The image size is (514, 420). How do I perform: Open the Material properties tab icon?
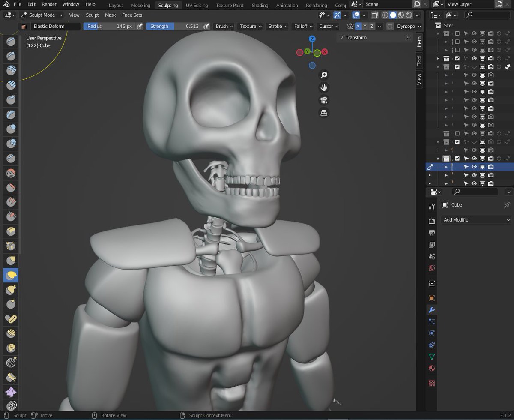pyautogui.click(x=432, y=368)
